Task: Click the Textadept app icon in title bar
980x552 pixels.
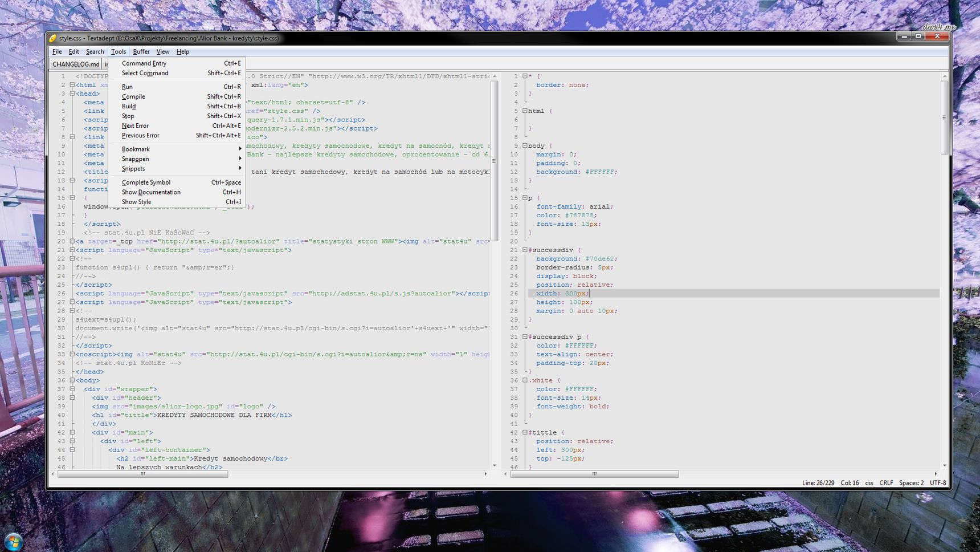Action: tap(53, 38)
